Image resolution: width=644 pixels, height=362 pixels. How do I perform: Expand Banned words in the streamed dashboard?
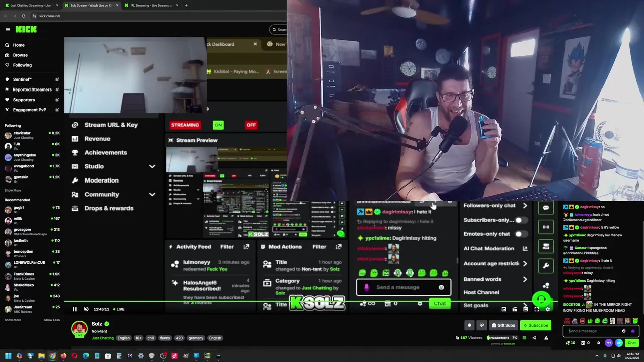(525, 279)
